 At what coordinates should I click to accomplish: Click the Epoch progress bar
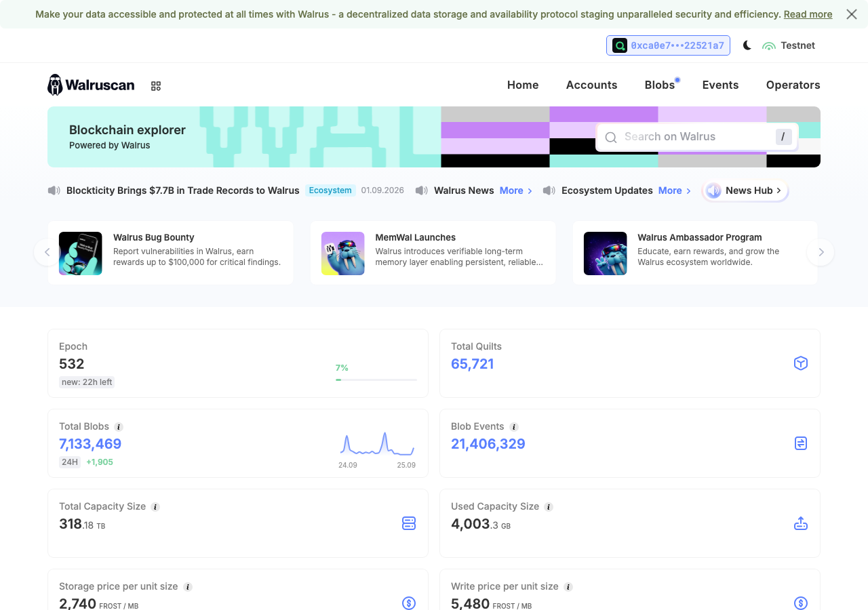click(x=376, y=380)
